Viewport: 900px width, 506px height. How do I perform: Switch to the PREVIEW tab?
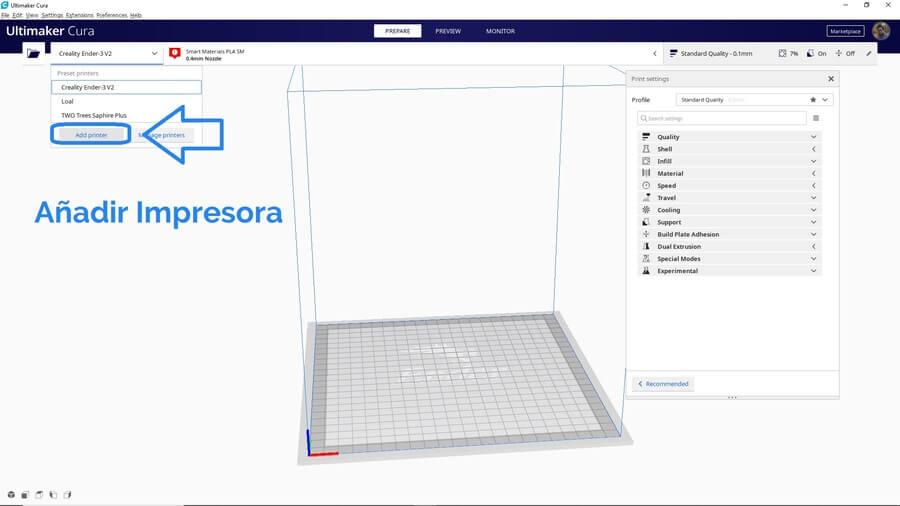click(x=448, y=31)
